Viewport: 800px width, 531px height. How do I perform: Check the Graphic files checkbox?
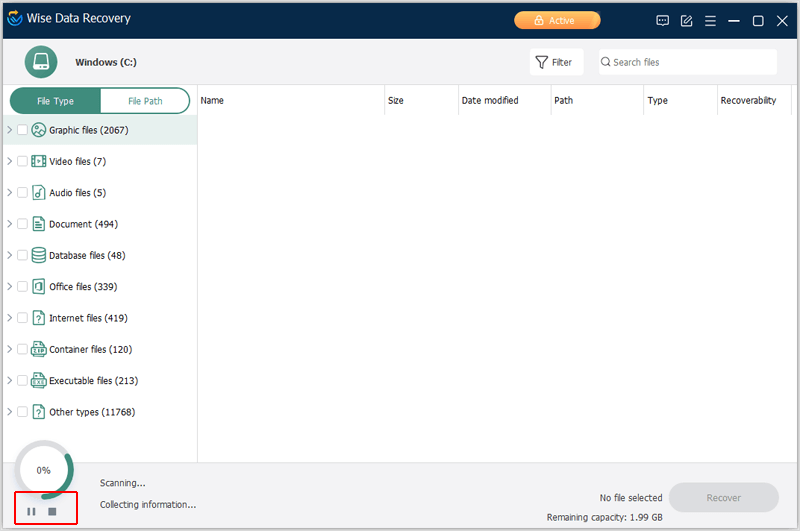(x=22, y=130)
